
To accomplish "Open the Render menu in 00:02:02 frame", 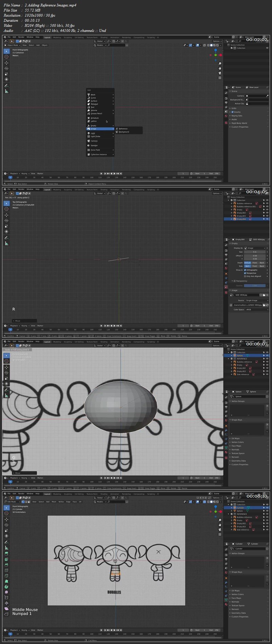I will [x=21, y=37].
